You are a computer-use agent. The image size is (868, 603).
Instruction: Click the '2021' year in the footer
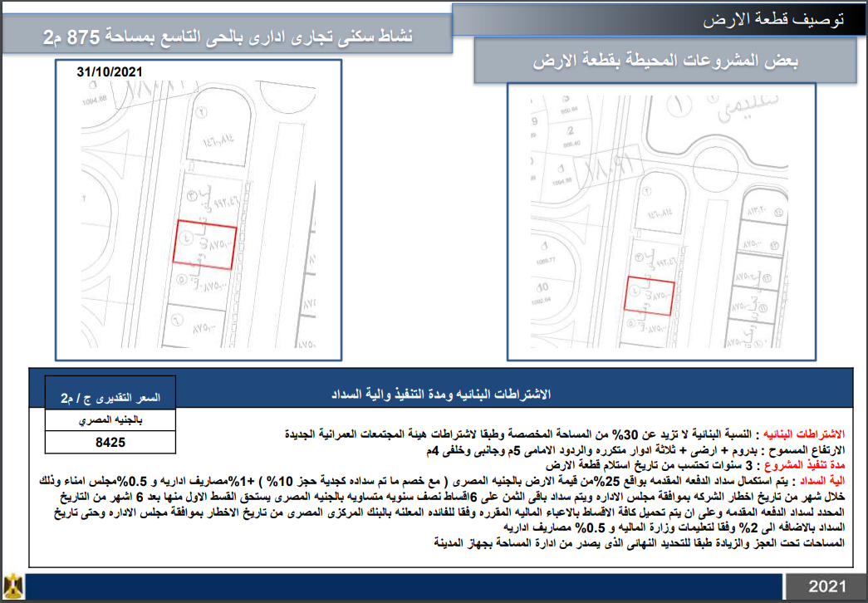(827, 586)
